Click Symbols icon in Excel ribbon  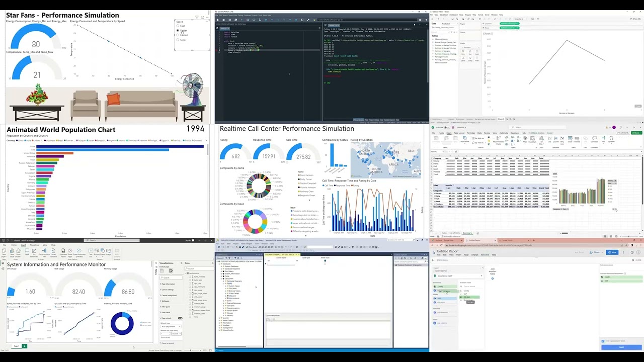611,140
